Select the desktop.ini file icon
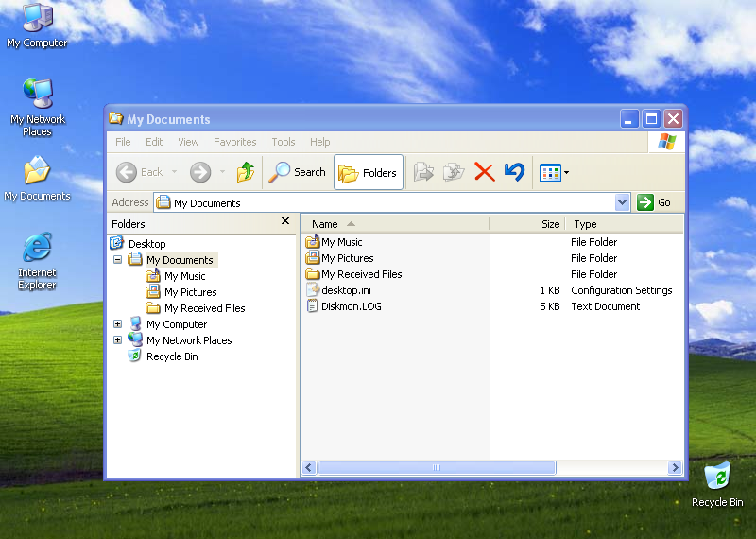Image resolution: width=756 pixels, height=539 pixels. pyautogui.click(x=313, y=289)
